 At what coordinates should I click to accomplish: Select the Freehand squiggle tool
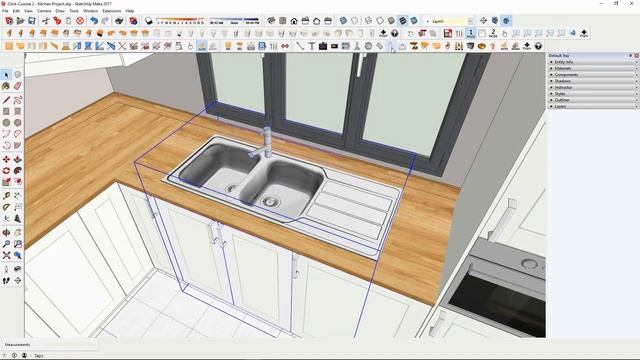pyautogui.click(x=18, y=100)
